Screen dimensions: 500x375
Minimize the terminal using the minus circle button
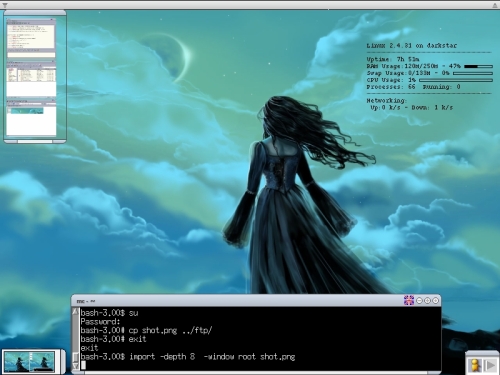coord(419,301)
